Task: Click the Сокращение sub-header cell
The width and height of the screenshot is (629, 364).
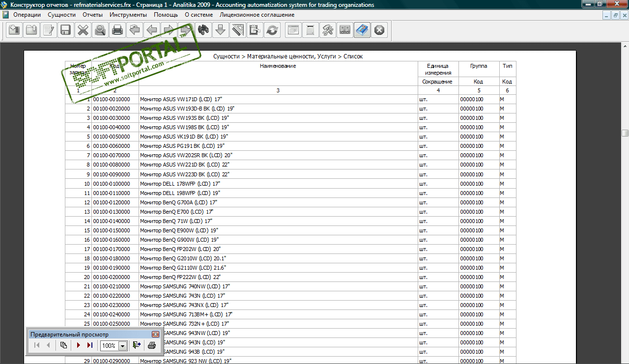Action: (438, 82)
